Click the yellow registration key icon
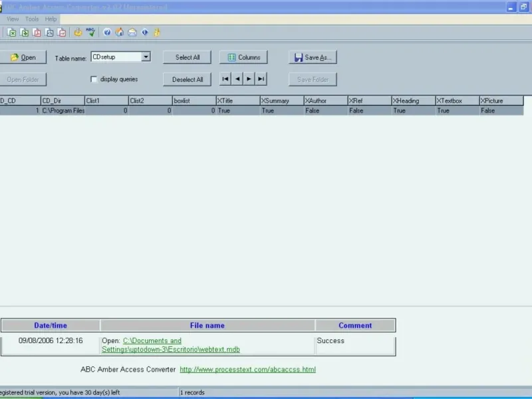This screenshot has height=399, width=532. pos(157,32)
